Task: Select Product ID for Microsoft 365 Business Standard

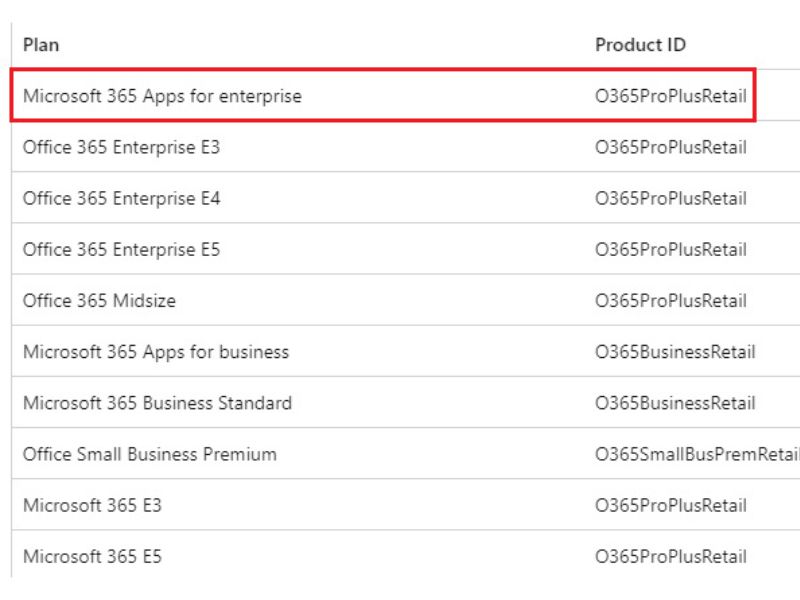Action: pyautogui.click(x=675, y=403)
